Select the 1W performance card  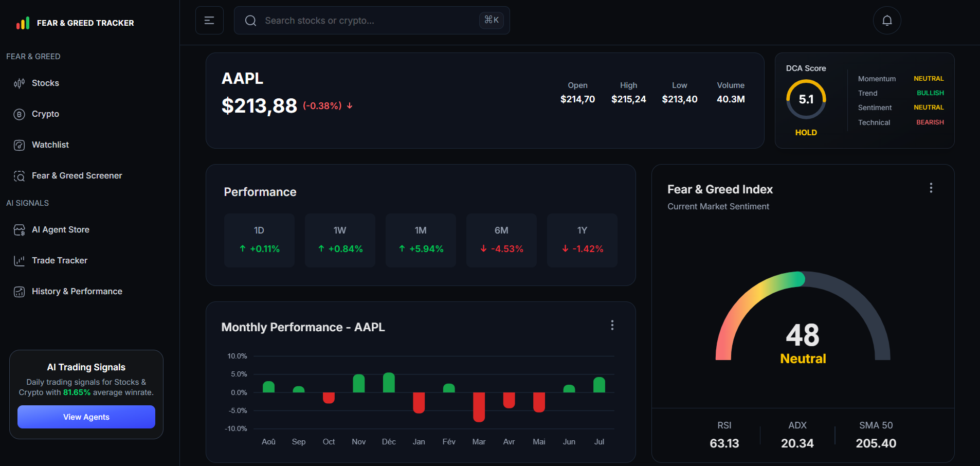(x=340, y=240)
